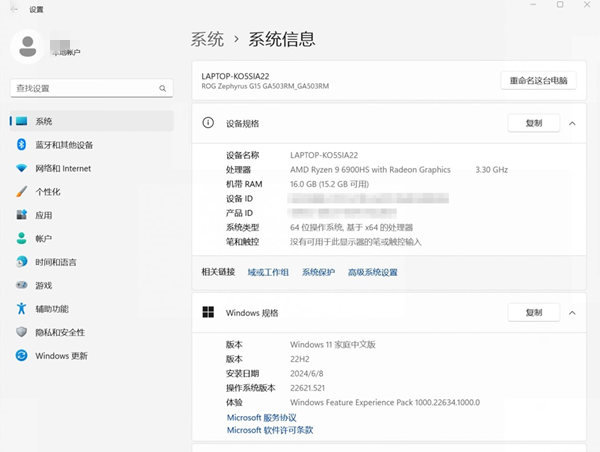Click the search magnifier icon
The width and height of the screenshot is (600, 452).
click(x=163, y=88)
